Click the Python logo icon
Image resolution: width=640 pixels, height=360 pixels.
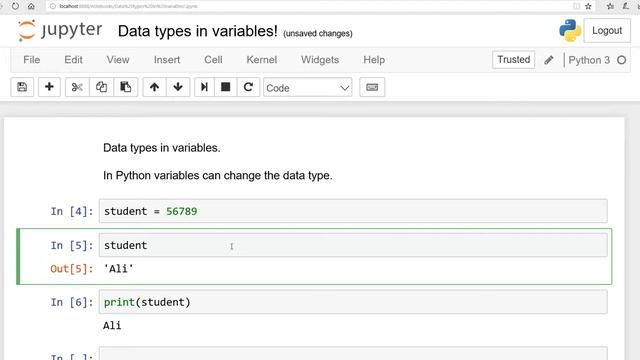click(570, 31)
